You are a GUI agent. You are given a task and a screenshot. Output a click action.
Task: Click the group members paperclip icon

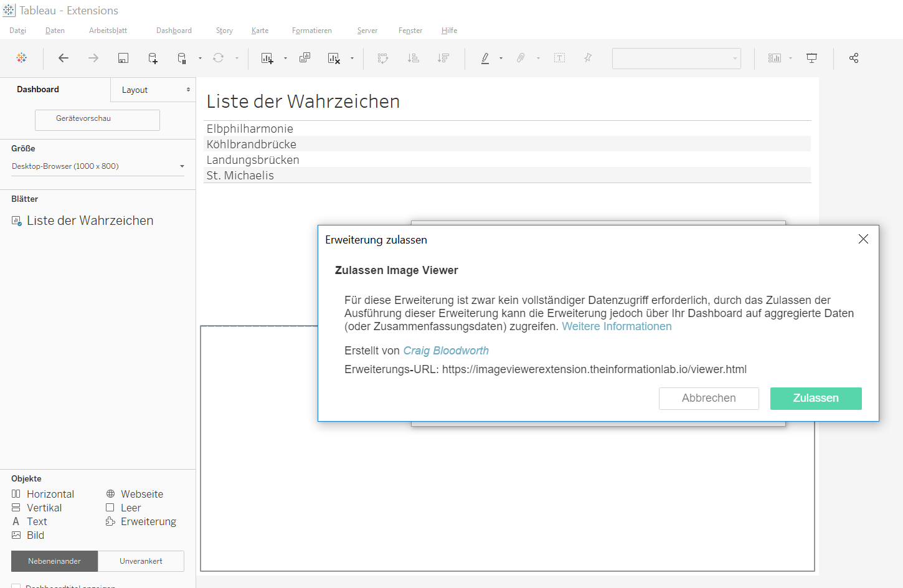(521, 58)
